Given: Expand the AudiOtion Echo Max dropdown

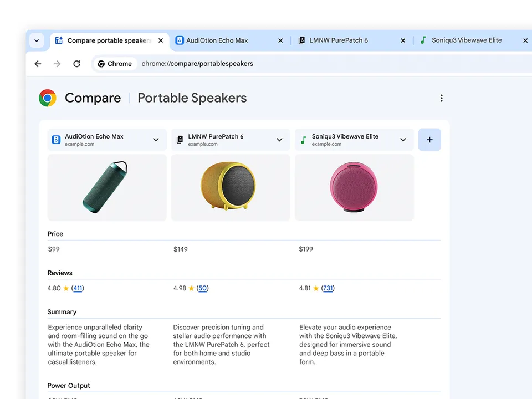Looking at the screenshot, I should tap(156, 140).
